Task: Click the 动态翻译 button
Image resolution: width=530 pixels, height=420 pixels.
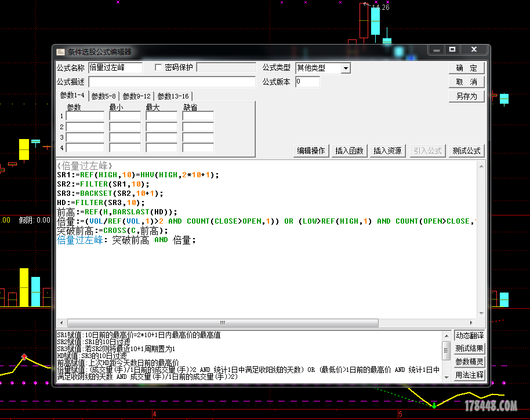Action: [470, 335]
